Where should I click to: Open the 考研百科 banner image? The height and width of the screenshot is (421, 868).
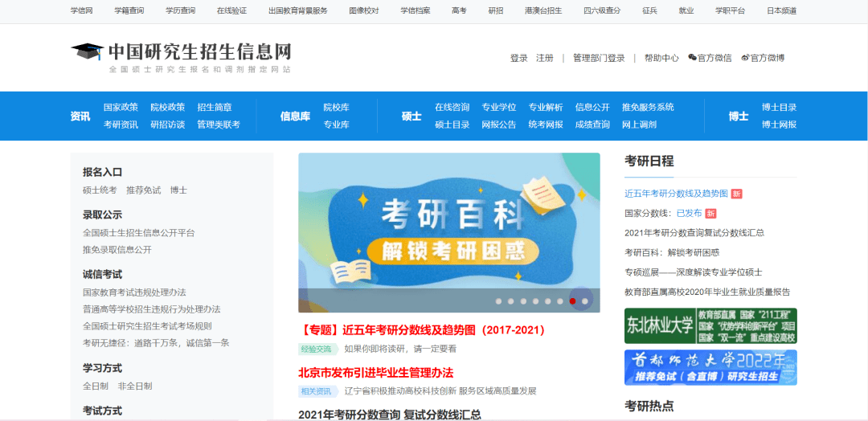click(449, 232)
